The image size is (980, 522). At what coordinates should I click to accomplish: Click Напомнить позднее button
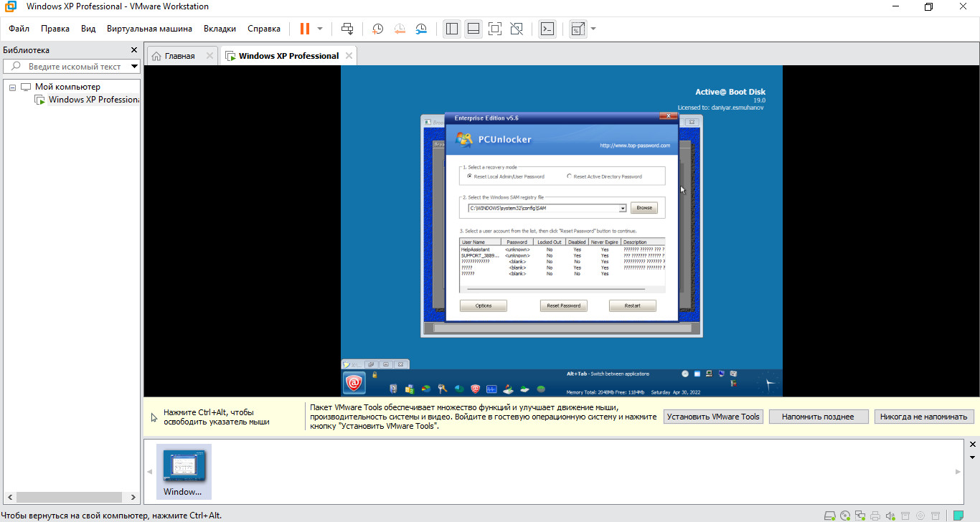(x=819, y=417)
